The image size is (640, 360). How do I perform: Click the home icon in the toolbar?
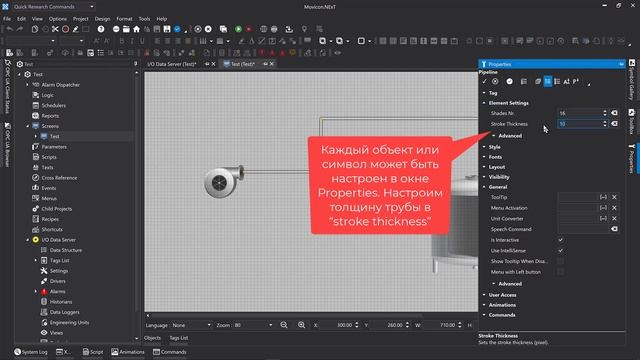coord(136,29)
